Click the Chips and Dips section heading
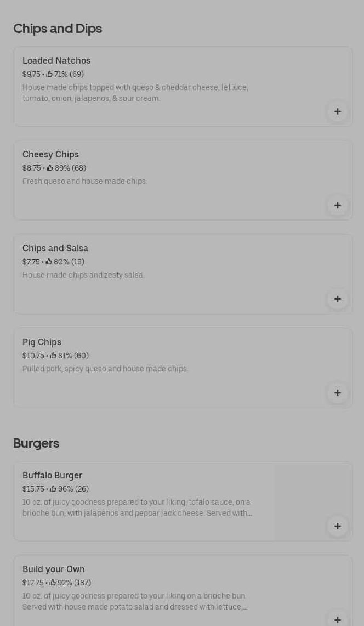 click(58, 29)
